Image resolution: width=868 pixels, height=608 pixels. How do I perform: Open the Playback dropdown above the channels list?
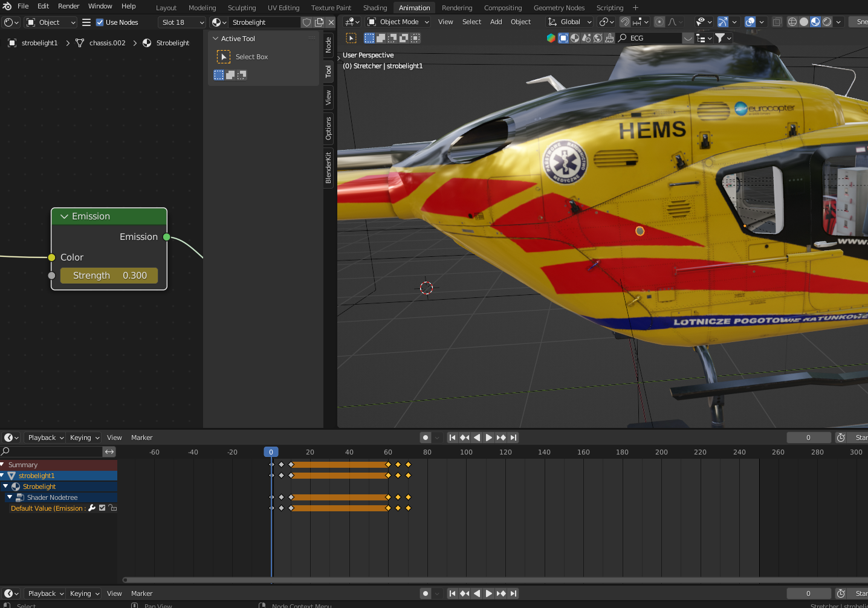[45, 438]
